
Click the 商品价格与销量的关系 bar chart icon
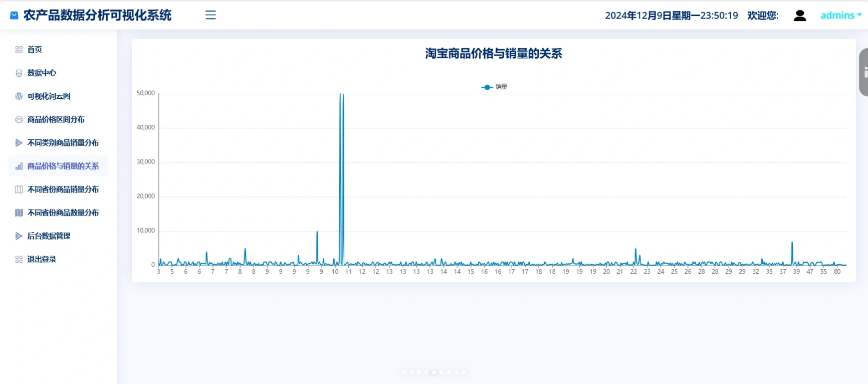click(19, 166)
